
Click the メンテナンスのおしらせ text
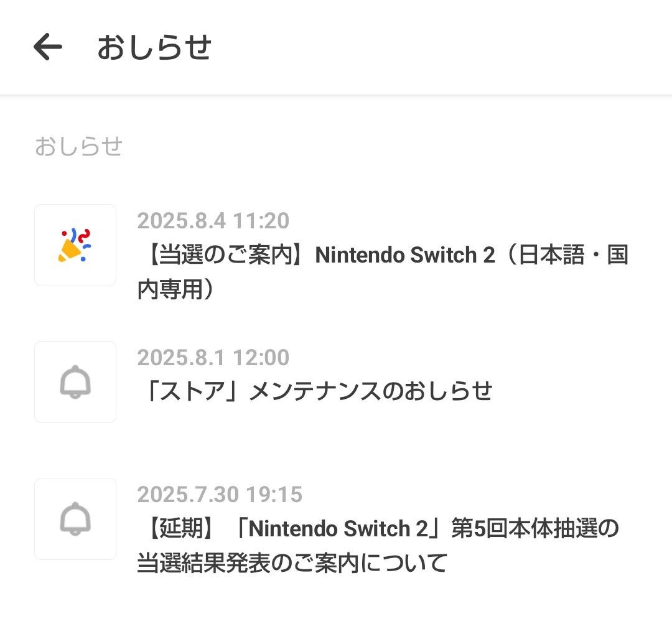pyautogui.click(x=370, y=391)
